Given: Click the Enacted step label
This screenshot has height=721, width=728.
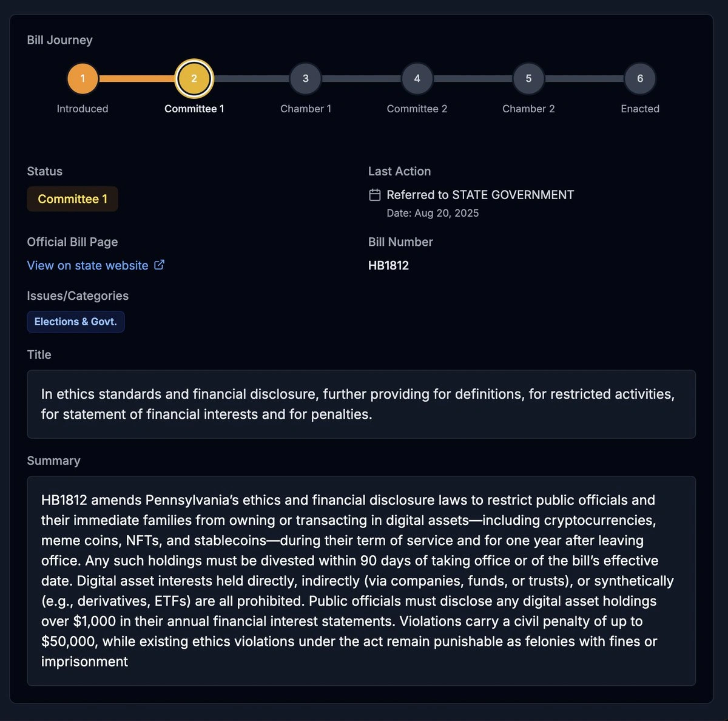Looking at the screenshot, I should point(640,109).
